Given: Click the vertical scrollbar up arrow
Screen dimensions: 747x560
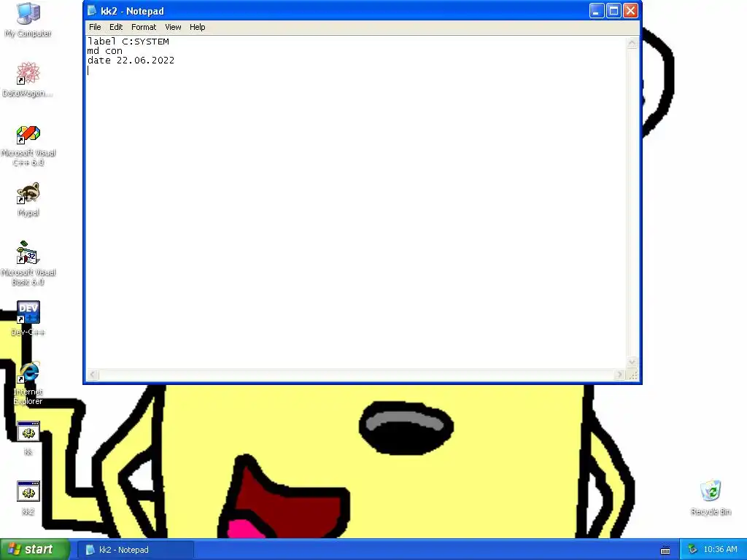Looking at the screenshot, I should [x=632, y=43].
